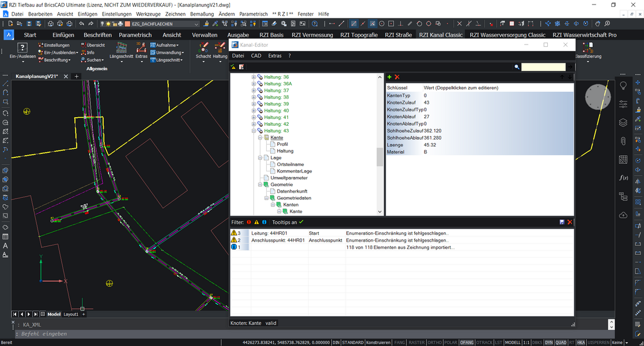Image resolution: width=644 pixels, height=346 pixels.
Task: Toggle the red error filter icon
Action: (x=249, y=222)
